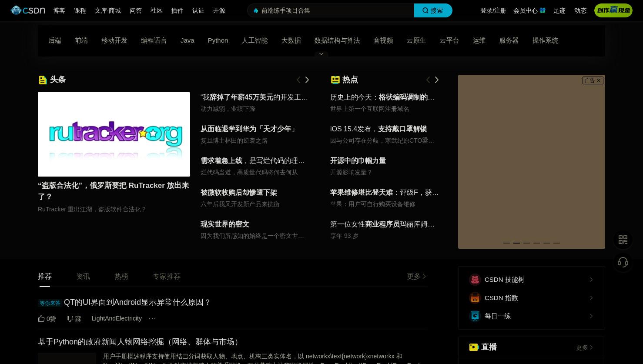Click the 直播 section icon

474,347
